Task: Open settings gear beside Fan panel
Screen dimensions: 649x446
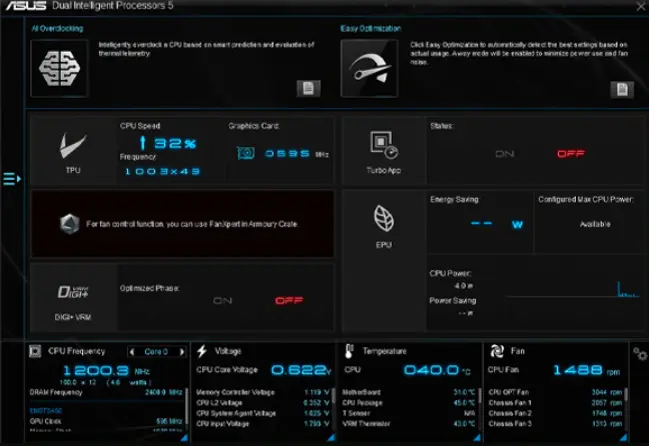Action: pos(640,353)
